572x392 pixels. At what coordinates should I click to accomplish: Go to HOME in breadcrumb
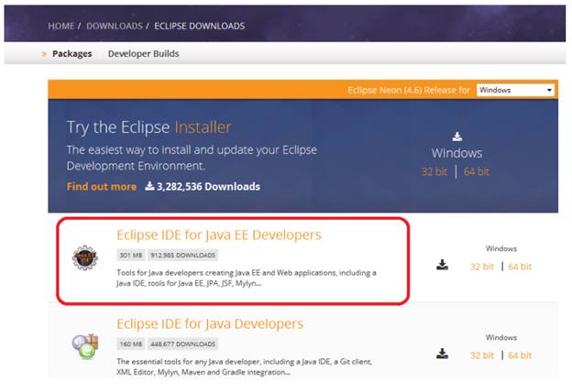[x=61, y=26]
